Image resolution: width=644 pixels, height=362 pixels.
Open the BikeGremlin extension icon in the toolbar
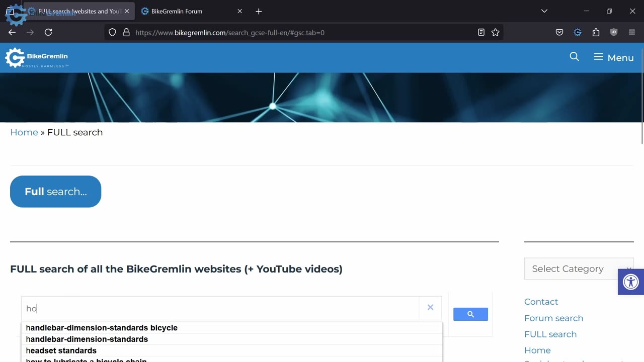[578, 32]
